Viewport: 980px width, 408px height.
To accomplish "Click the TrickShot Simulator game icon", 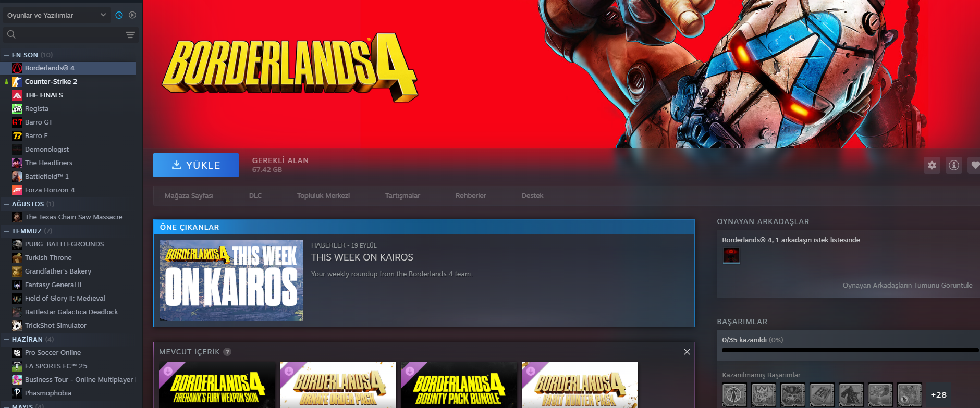I will [x=17, y=325].
